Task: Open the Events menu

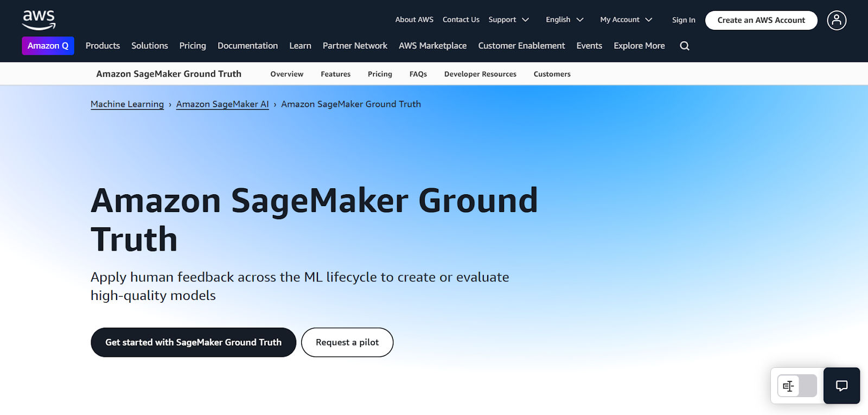Action: pyautogui.click(x=589, y=46)
